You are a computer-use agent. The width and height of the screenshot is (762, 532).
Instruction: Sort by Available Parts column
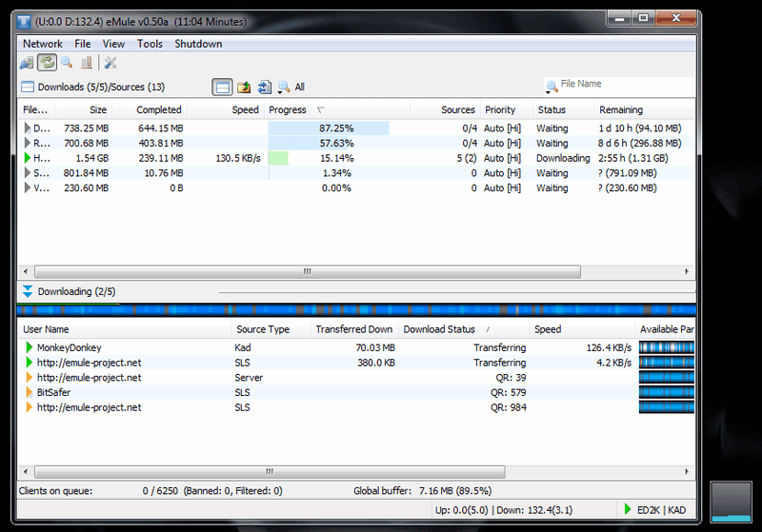pos(665,329)
